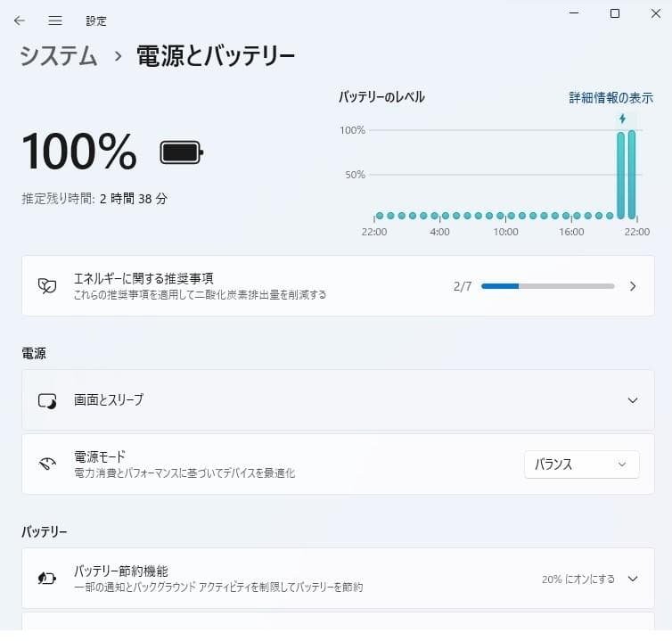Click chevron on energy recommendations row
The image size is (672, 641).
633,286
